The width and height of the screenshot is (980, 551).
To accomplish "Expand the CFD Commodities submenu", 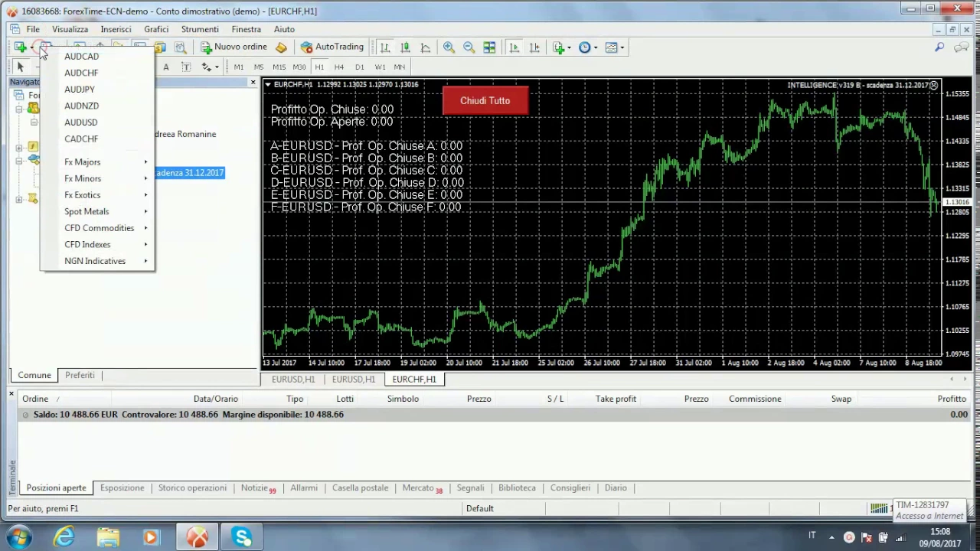I will coord(97,228).
